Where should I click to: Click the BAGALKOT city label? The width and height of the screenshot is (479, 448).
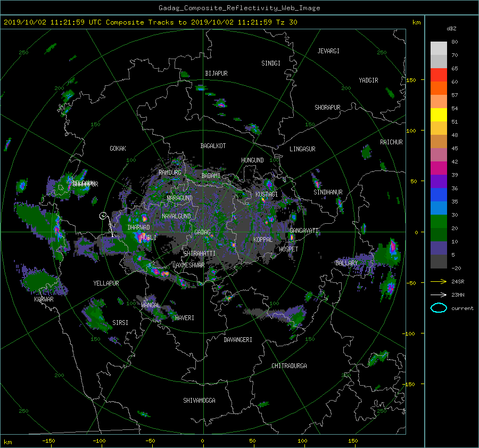point(213,146)
